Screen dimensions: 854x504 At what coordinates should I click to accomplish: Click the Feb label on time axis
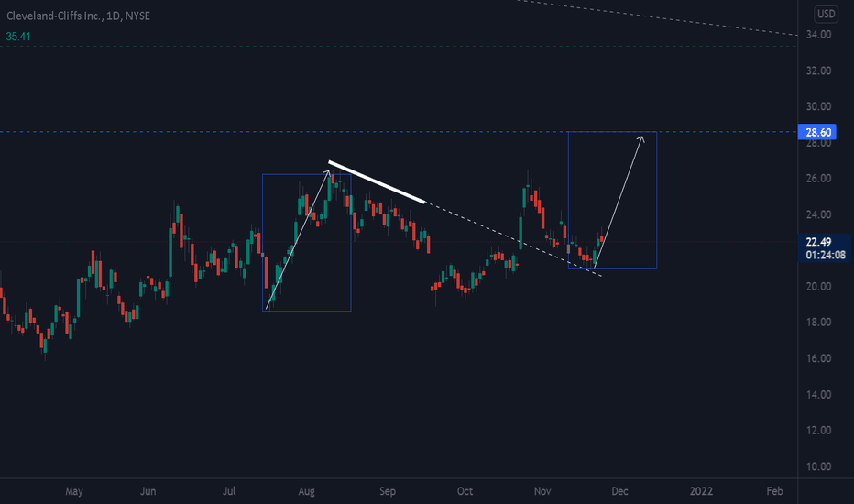(x=774, y=491)
